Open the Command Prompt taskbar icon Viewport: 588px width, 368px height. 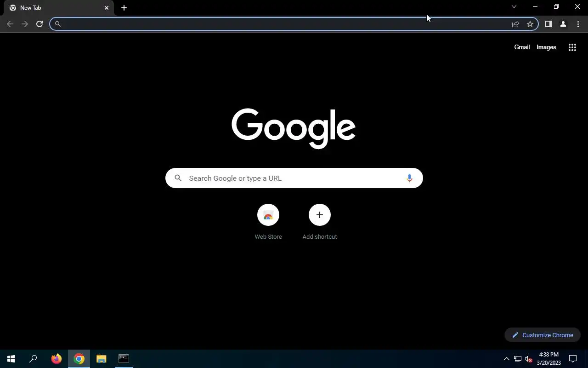(124, 359)
